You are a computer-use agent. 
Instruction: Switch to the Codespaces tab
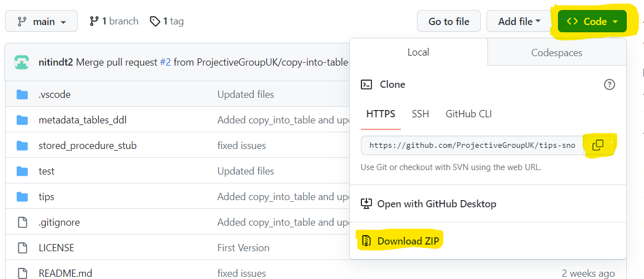tap(556, 53)
